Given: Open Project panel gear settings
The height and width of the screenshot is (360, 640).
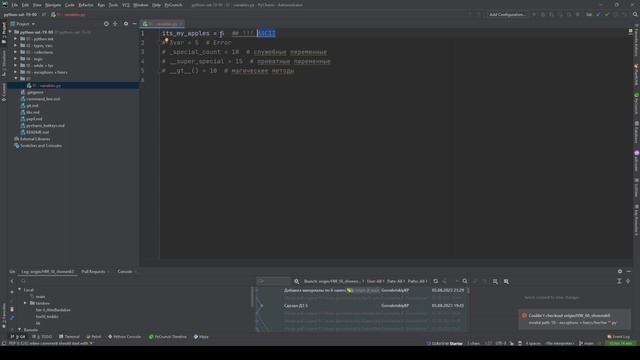Looking at the screenshot, I should pos(126,24).
